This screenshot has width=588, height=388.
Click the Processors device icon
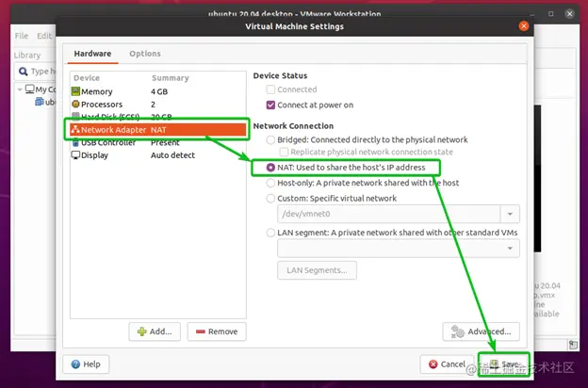75,105
